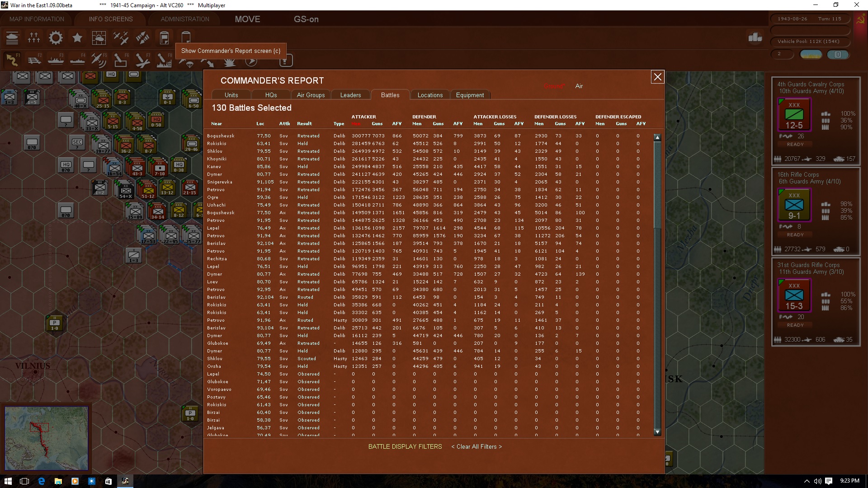Screen dimensions: 868x488
Task: Open the ADMINISTRATION menu
Action: pos(185,19)
